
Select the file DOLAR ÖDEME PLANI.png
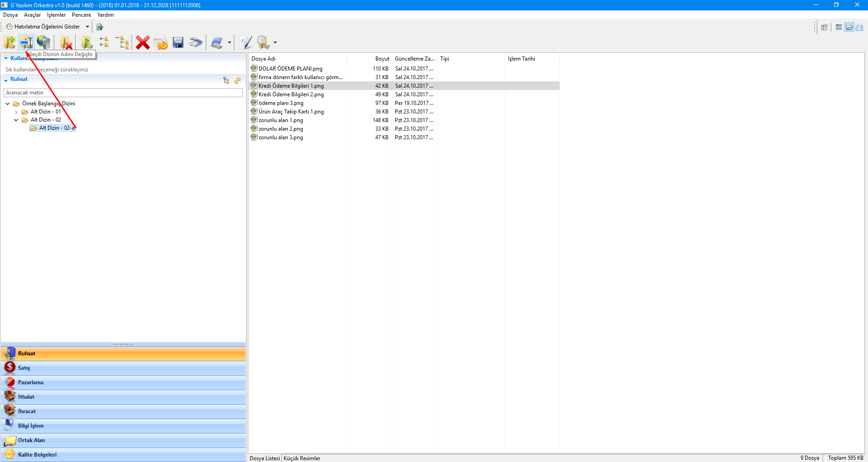point(290,69)
